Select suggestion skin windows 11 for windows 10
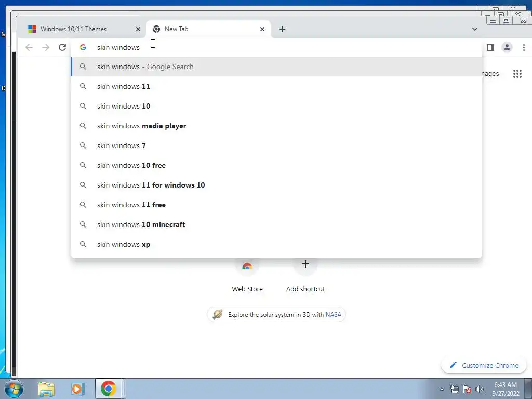 click(276, 185)
